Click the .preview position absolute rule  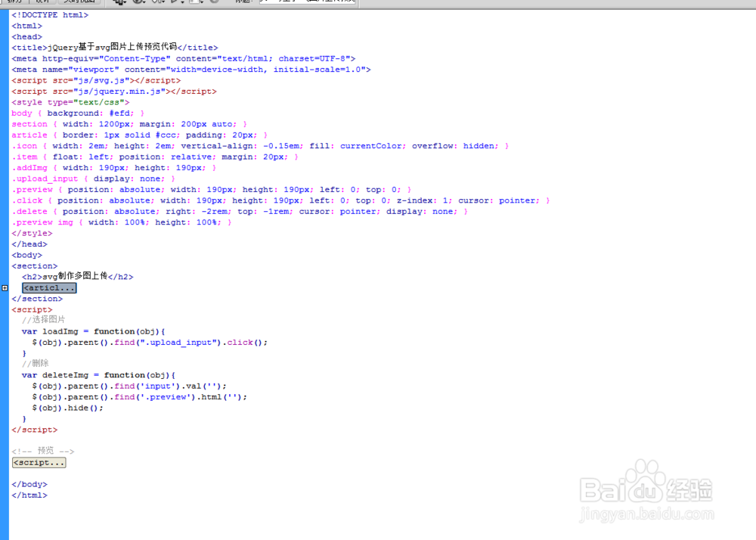212,190
